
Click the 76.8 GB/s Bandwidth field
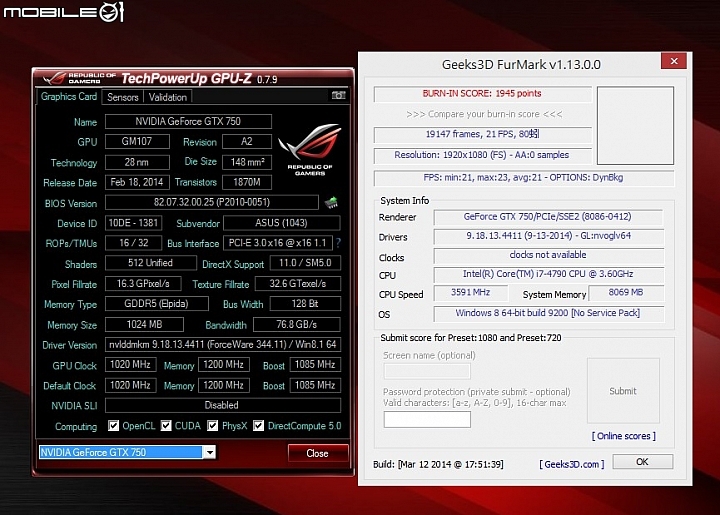297,325
